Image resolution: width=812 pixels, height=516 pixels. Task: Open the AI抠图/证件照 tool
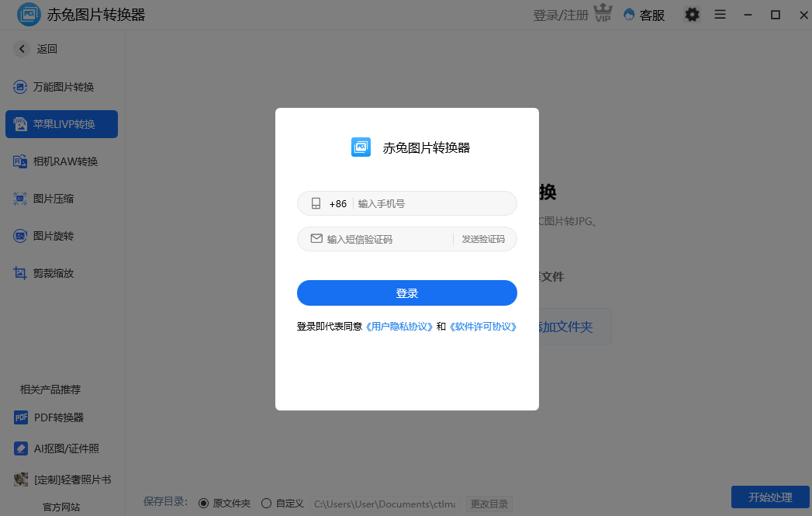click(x=60, y=448)
